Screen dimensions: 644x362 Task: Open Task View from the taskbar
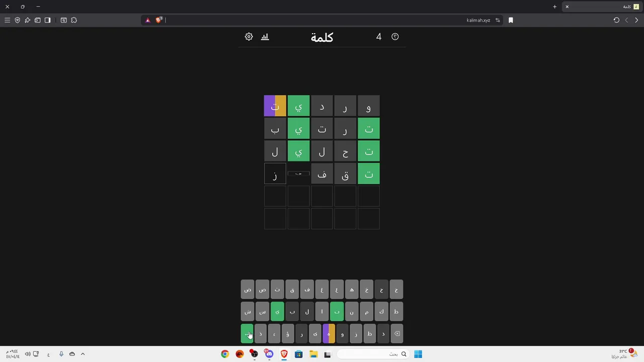(328, 354)
